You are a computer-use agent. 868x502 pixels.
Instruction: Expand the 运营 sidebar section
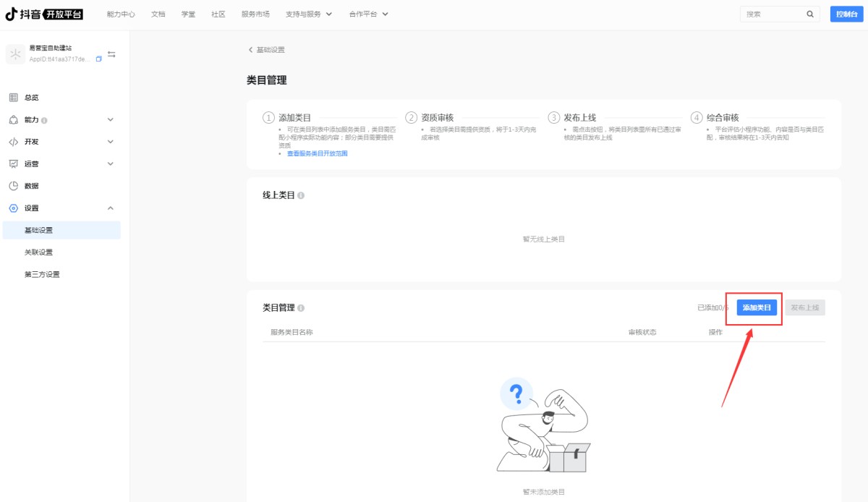[x=111, y=163]
